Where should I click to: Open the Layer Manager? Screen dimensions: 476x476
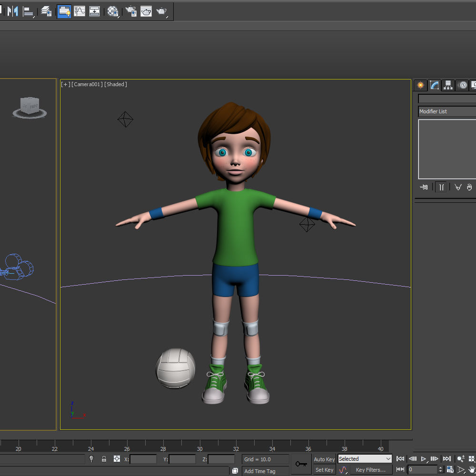click(x=46, y=11)
